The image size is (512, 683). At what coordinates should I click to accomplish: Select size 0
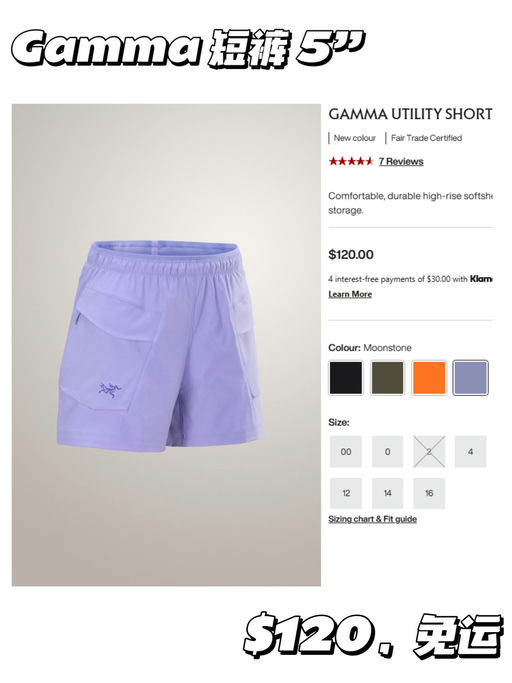click(x=387, y=452)
